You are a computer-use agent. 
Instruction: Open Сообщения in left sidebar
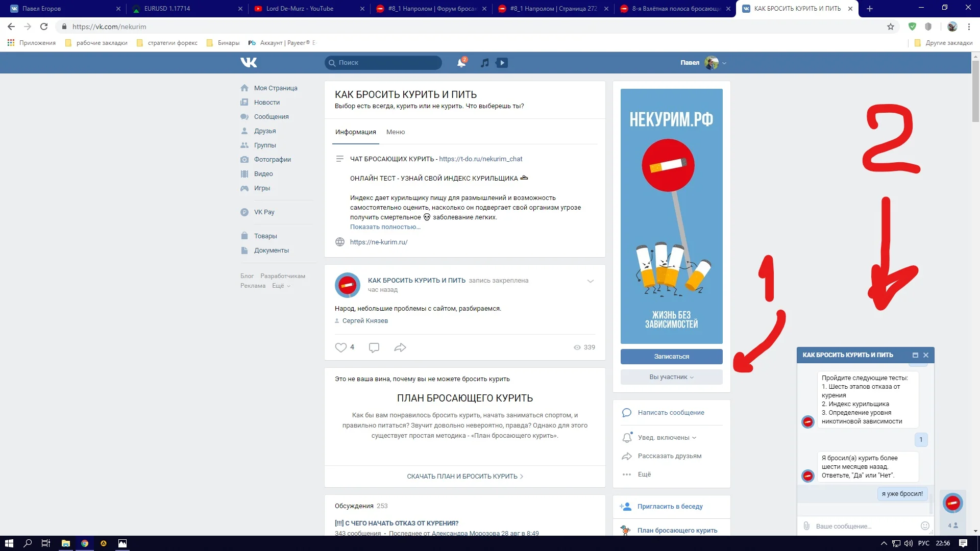[271, 117]
